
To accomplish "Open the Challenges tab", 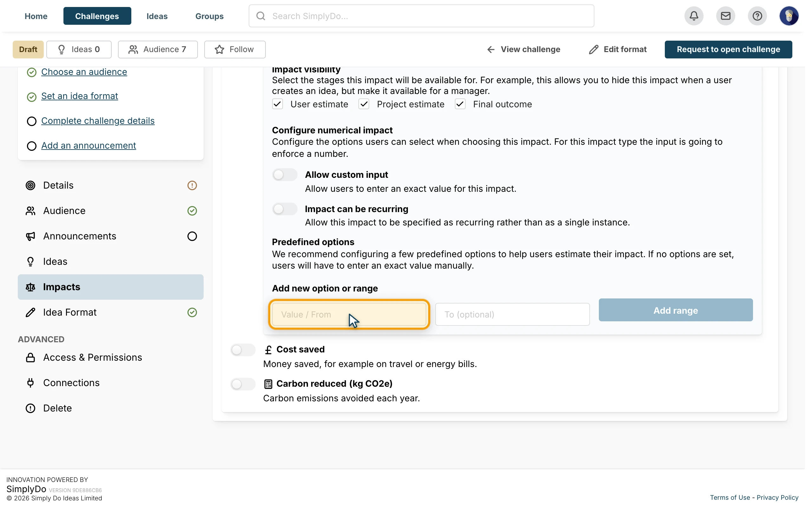I will pos(97,16).
